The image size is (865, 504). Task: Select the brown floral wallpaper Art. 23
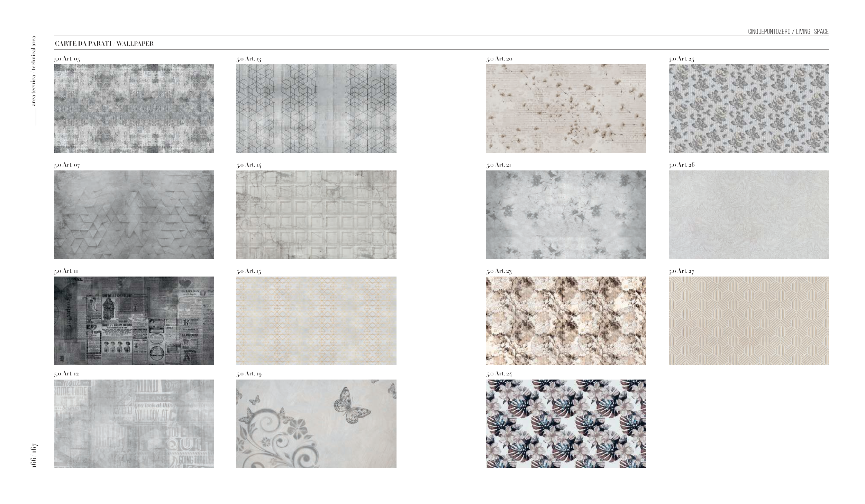pyautogui.click(x=566, y=320)
